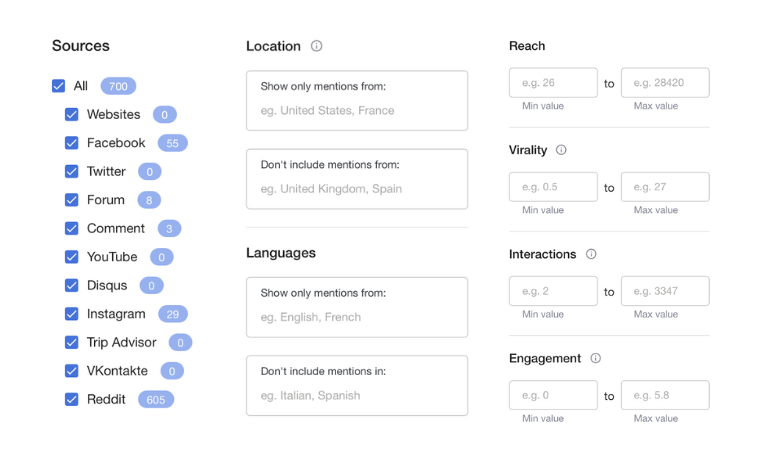Toggle the Facebook source checkbox
The image size is (768, 450).
72,143
